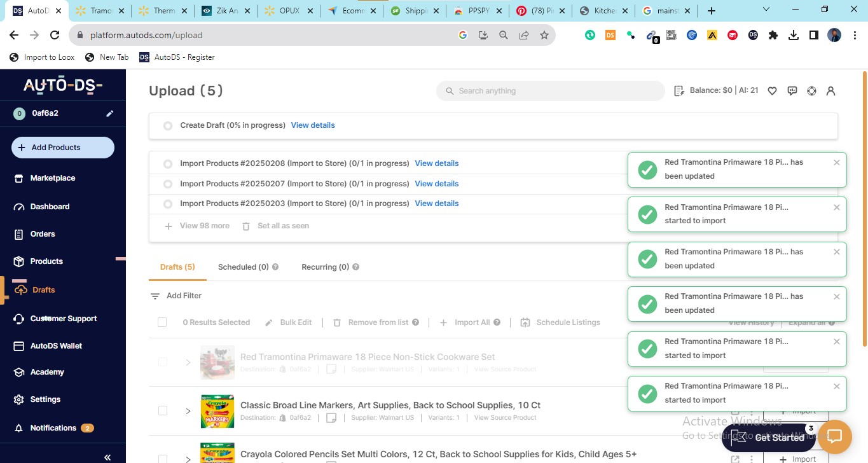Open the chat message icon in header
Screen dimensions: 868x463
[x=792, y=91]
